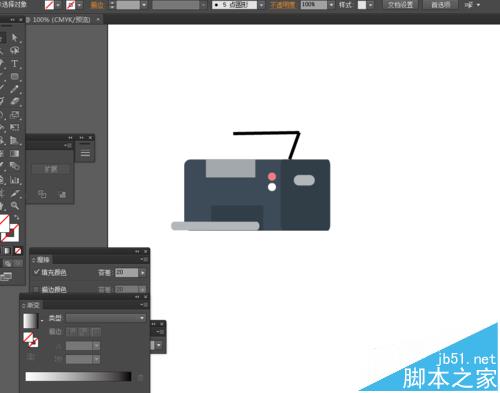Select the Zoom magnifier tool
500x393 pixels.
(15, 205)
